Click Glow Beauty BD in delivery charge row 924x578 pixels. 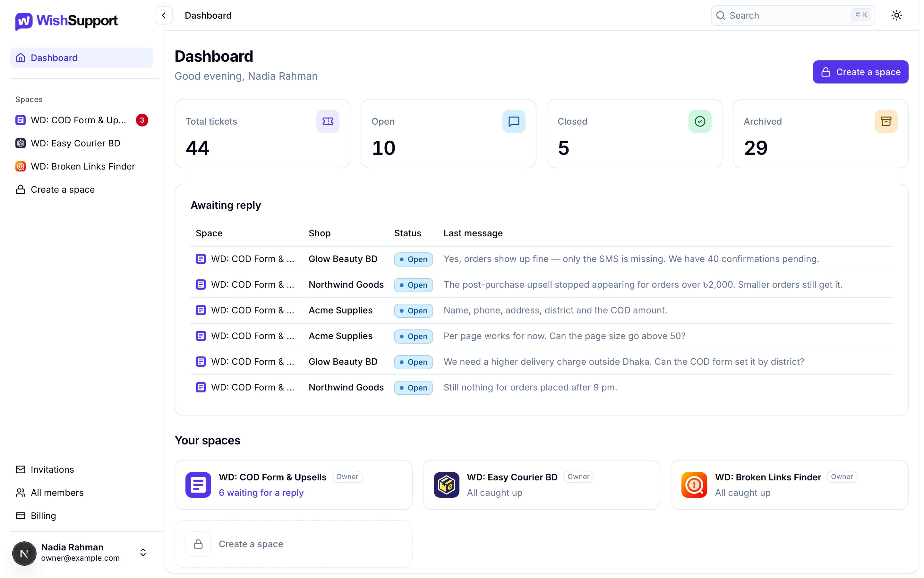[x=343, y=362]
